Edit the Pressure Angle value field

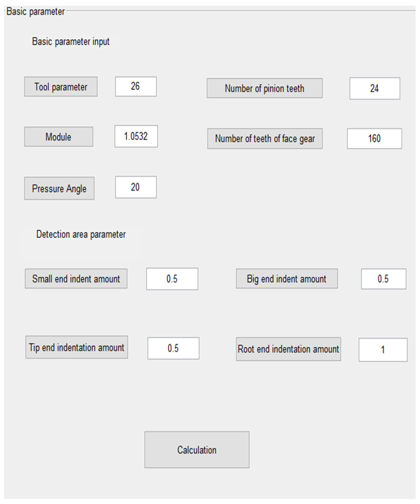click(x=136, y=187)
